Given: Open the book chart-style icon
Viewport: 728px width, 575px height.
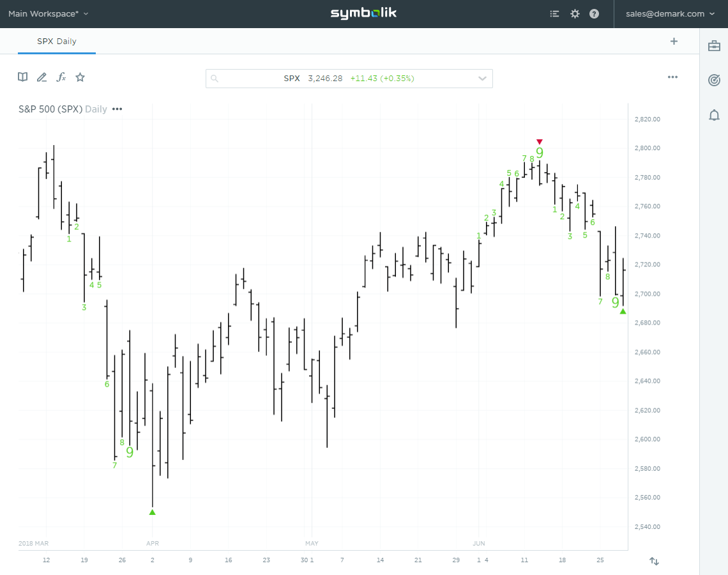Looking at the screenshot, I should click(x=22, y=77).
